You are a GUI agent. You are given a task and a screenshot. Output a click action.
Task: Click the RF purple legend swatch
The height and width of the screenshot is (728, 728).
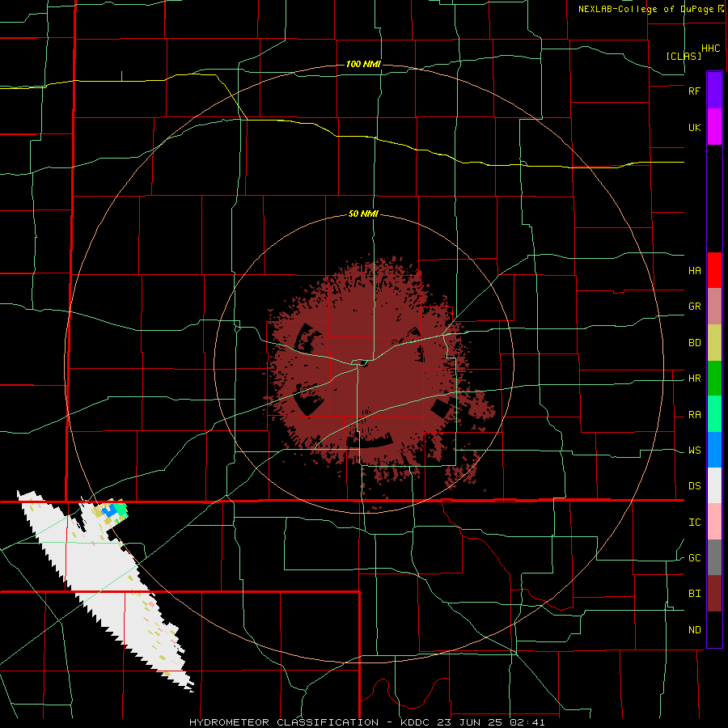click(714, 91)
